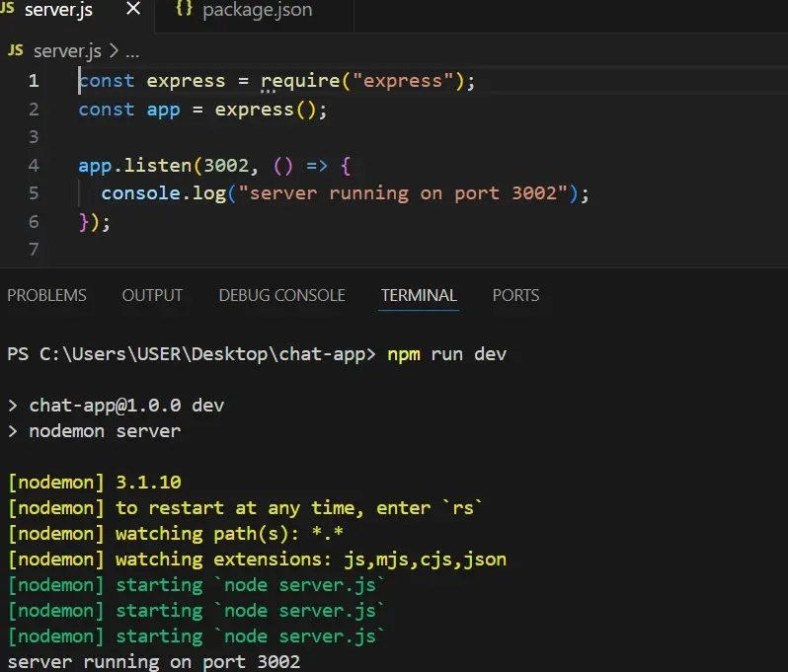This screenshot has height=672, width=788.
Task: Click the "server running on port 3002" string
Action: click(404, 193)
